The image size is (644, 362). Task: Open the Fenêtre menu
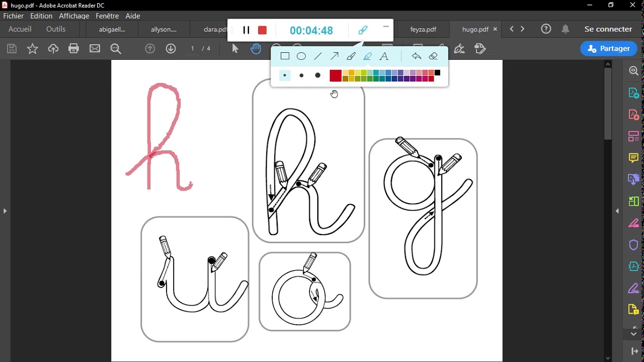(107, 16)
